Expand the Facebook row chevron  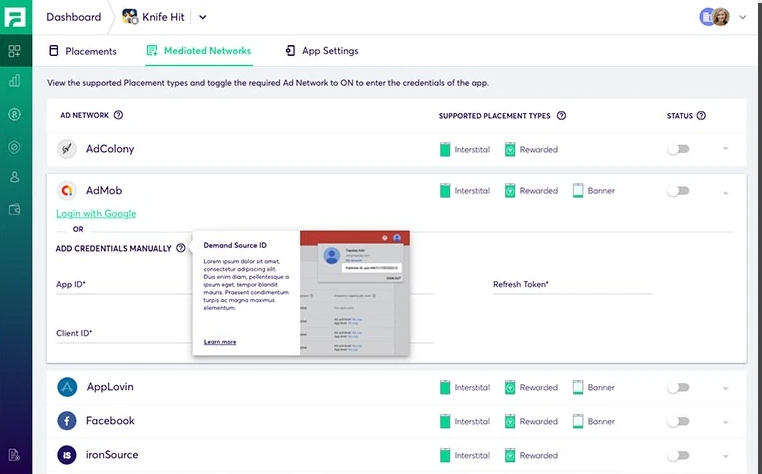726,422
